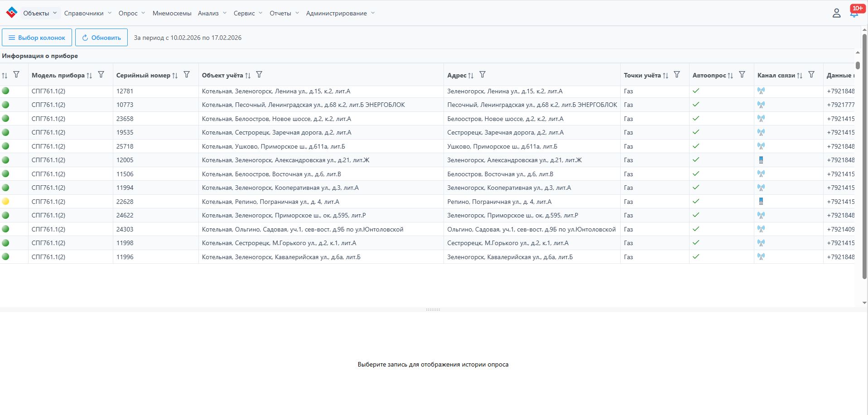This screenshot has width=868, height=415.
Task: Click the Выбор колонок button
Action: pos(37,38)
